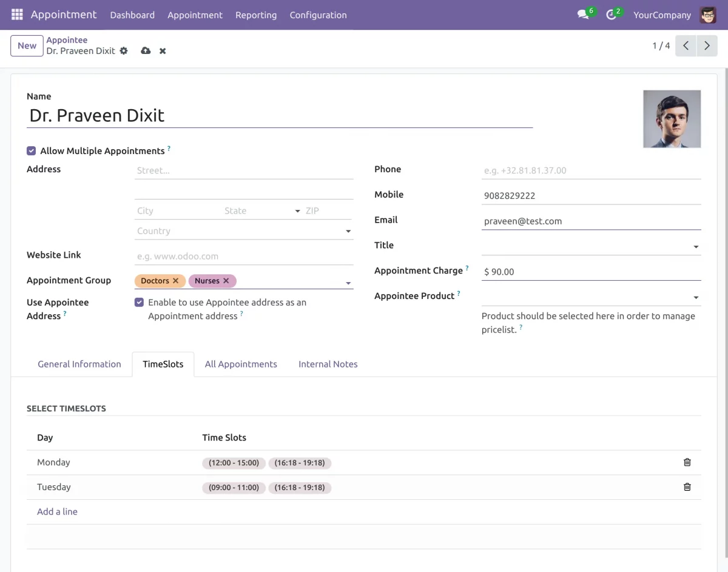
Task: Click the Add a line link
Action: pos(57,512)
